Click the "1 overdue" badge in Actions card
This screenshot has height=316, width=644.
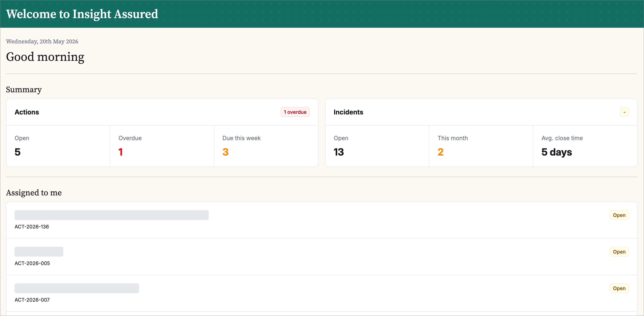(x=295, y=112)
